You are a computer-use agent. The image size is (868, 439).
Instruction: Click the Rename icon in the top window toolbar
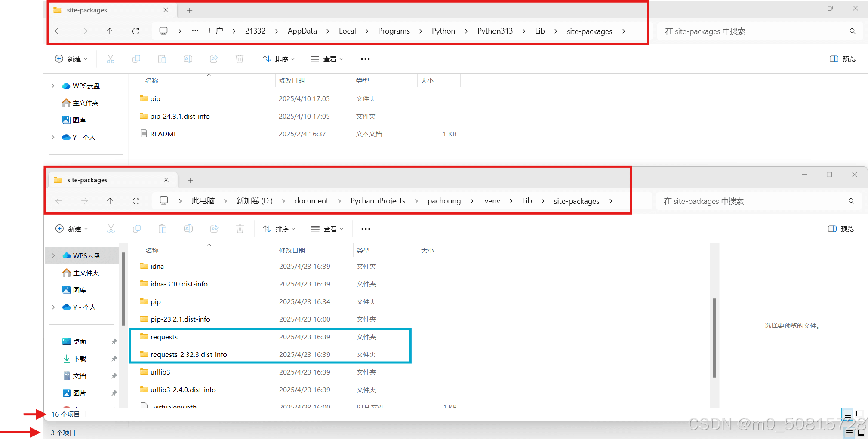click(188, 59)
